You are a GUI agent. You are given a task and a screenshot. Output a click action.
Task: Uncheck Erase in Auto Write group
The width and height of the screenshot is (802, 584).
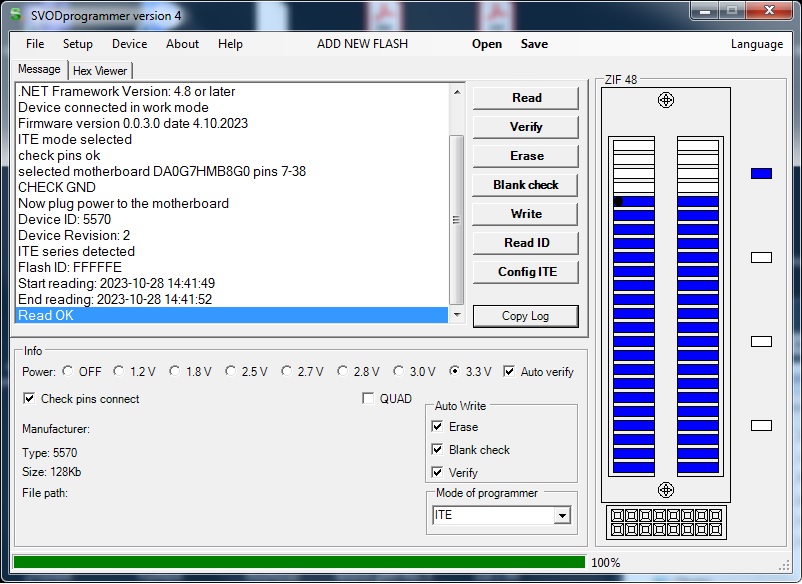tap(437, 426)
